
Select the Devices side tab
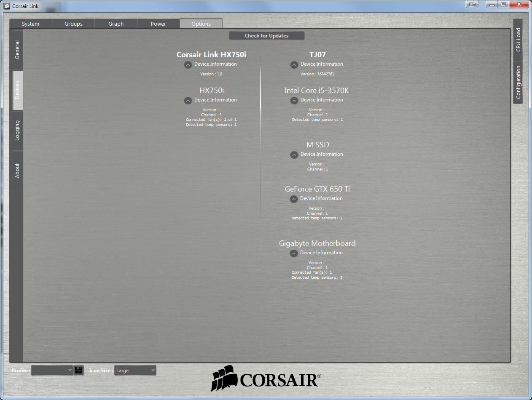(x=17, y=90)
